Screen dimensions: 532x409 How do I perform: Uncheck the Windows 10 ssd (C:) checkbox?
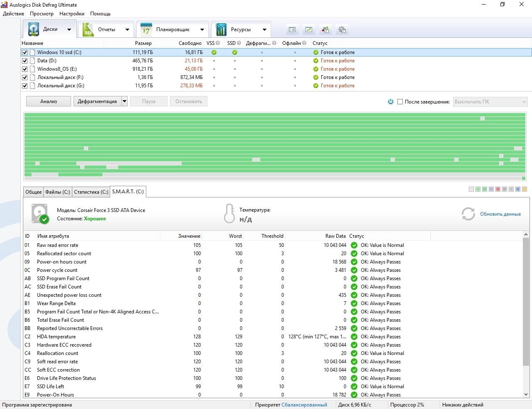tap(25, 52)
